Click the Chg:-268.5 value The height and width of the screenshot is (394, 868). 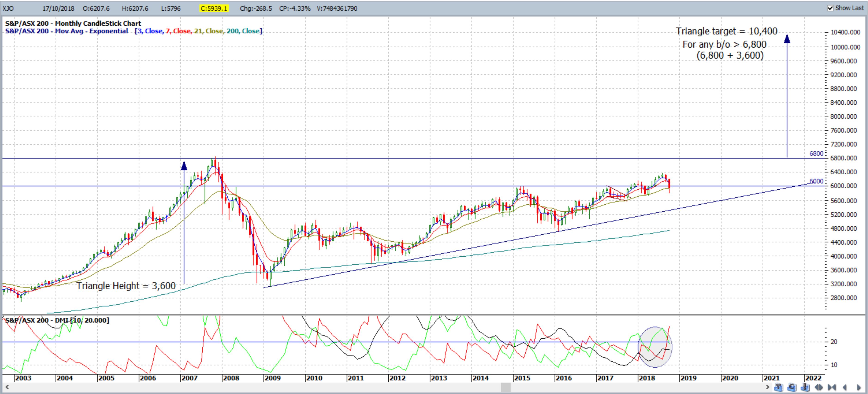[256, 8]
